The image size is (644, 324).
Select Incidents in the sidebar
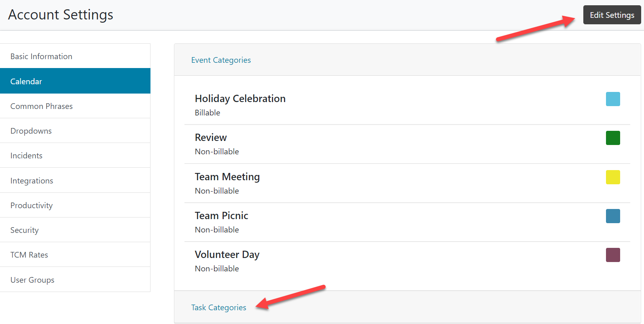pyautogui.click(x=26, y=156)
